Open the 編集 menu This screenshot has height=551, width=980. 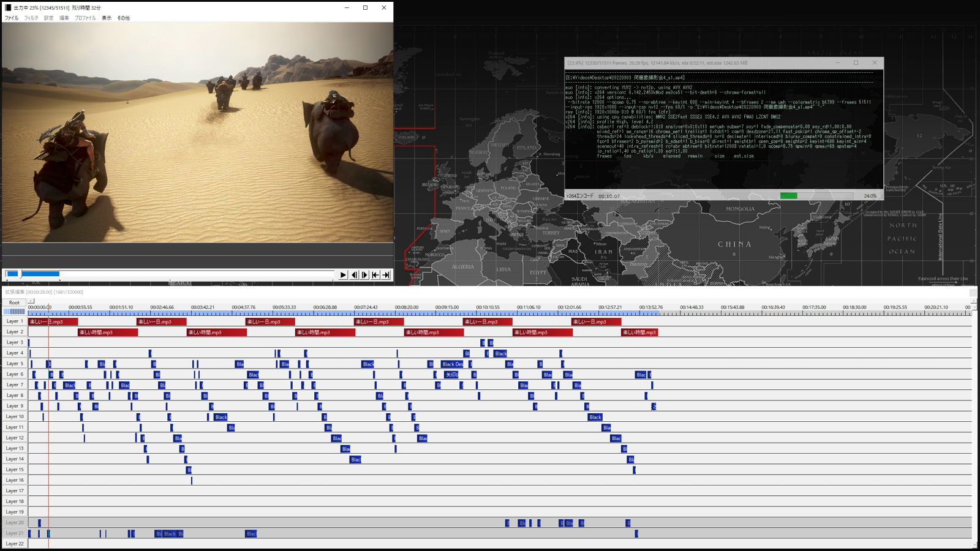point(64,18)
